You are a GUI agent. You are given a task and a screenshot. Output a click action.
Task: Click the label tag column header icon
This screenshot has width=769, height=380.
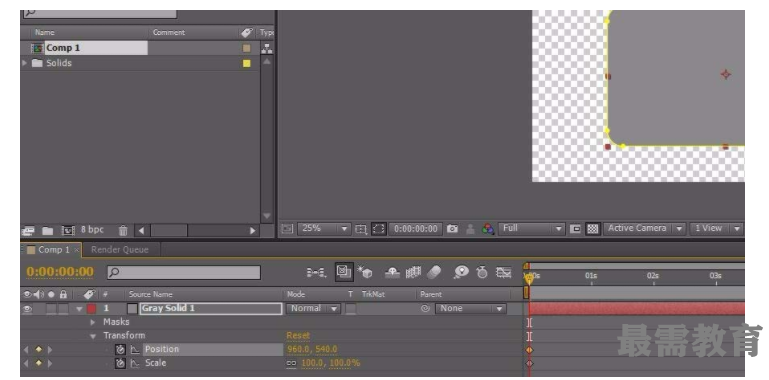[x=89, y=294]
